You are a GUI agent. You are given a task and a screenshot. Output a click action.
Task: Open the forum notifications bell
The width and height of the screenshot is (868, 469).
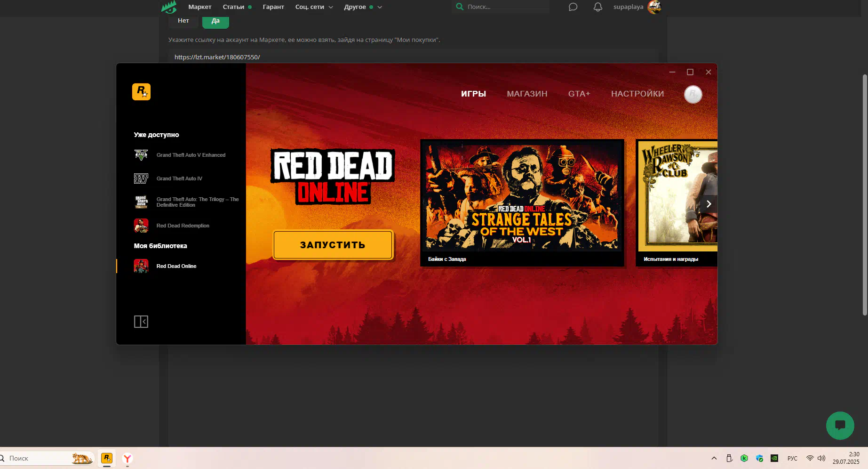pos(597,7)
